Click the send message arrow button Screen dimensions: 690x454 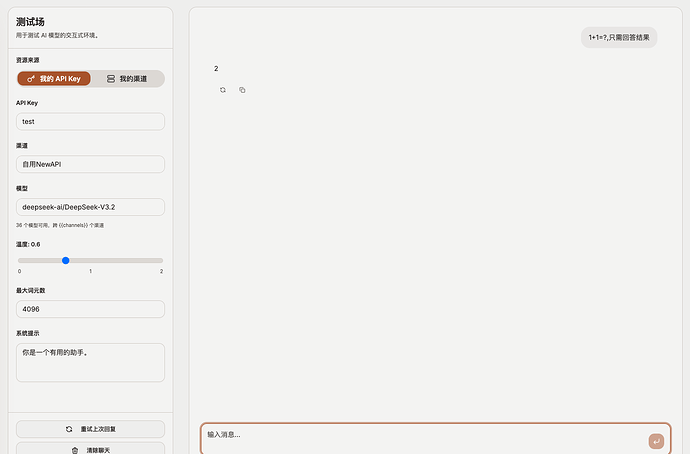656,441
